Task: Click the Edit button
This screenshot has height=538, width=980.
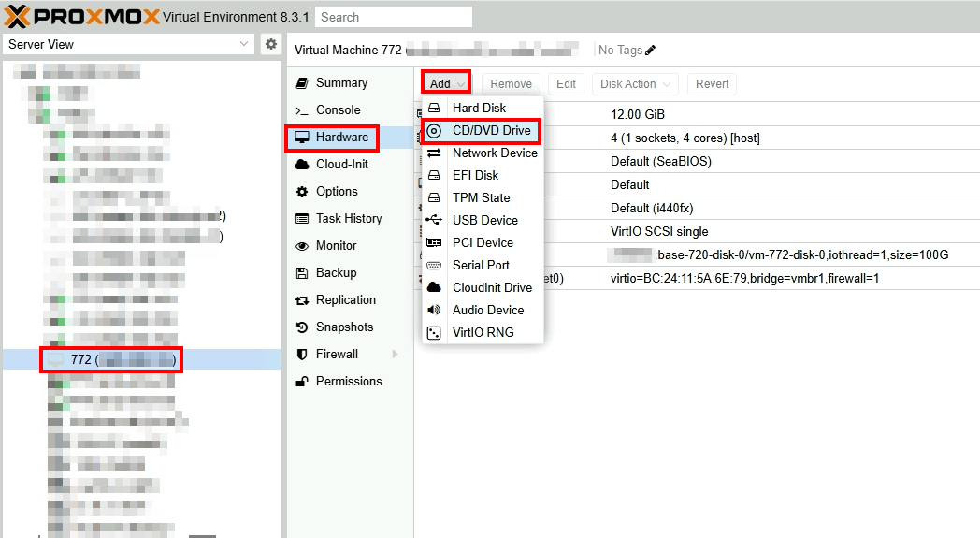Action: [567, 84]
